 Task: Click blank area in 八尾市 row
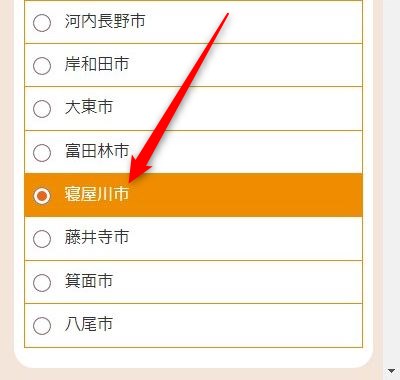[237, 326]
